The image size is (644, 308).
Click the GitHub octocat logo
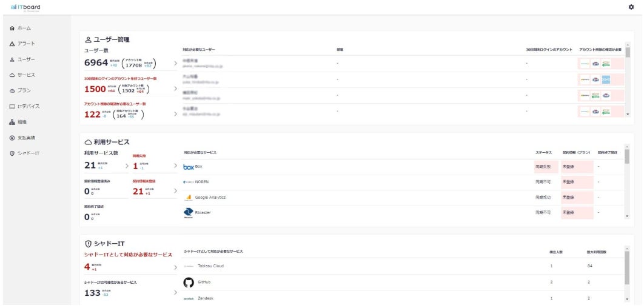click(189, 283)
